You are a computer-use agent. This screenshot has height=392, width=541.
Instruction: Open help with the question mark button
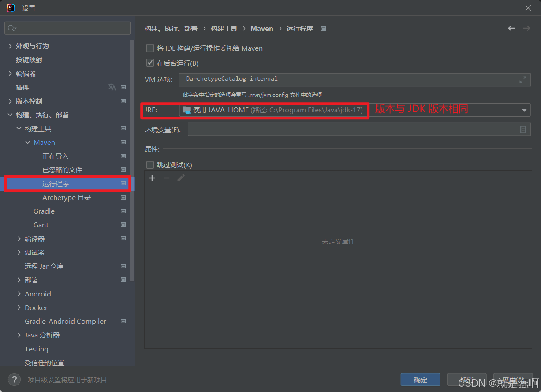pos(15,379)
